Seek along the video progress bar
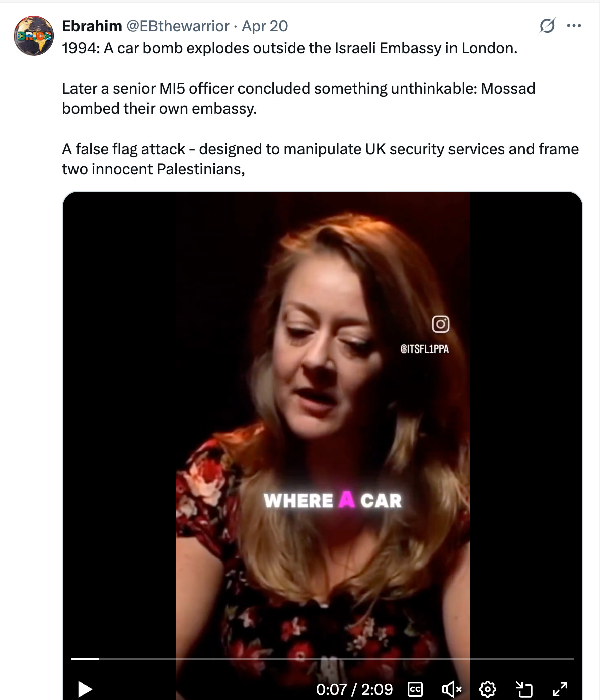This screenshot has height=700, width=603. tap(322, 659)
